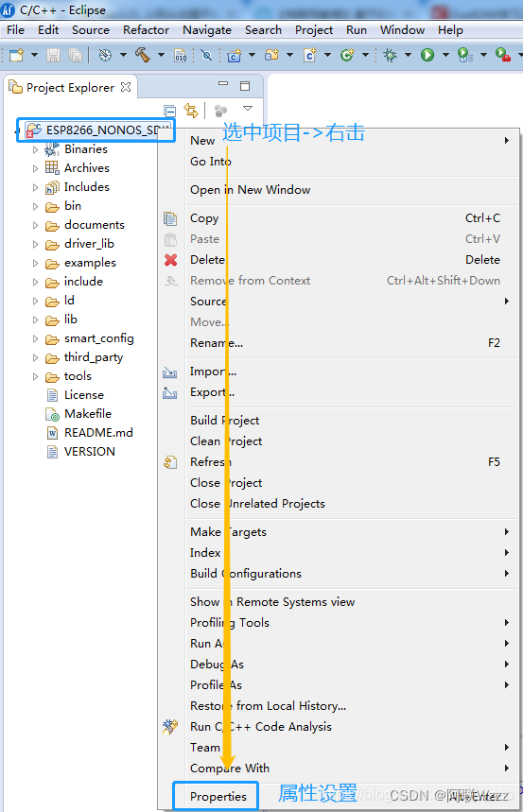The height and width of the screenshot is (812, 523).
Task: Click the Save toolbar icon
Action: click(53, 55)
